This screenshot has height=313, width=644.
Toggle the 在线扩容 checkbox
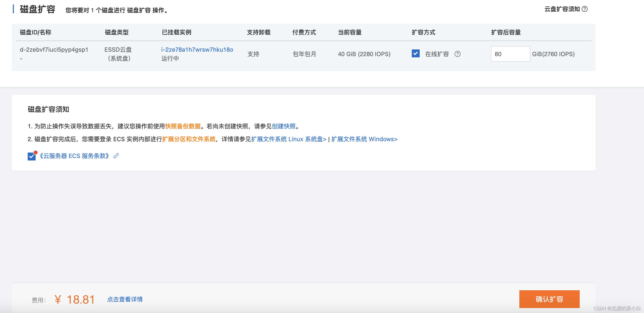coord(415,53)
